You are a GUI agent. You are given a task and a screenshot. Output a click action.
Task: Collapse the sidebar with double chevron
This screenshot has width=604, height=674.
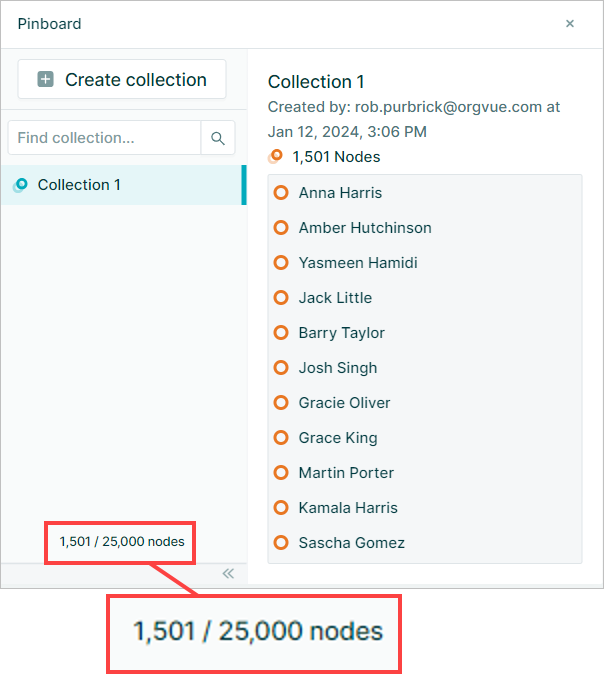[x=228, y=573]
